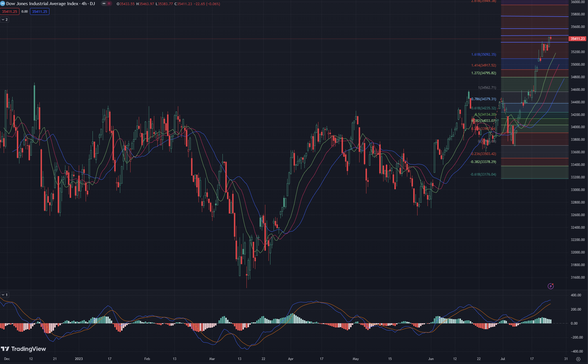Click the 31 label on time axis

tap(566, 359)
